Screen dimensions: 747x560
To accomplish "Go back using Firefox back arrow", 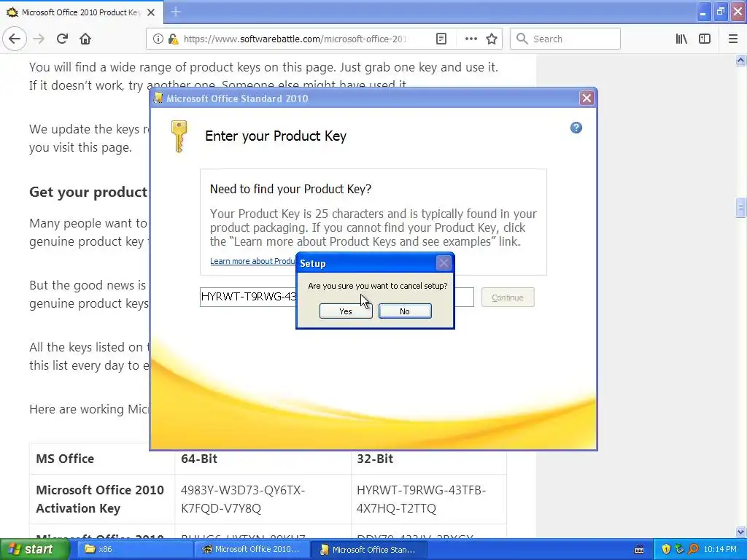I will pyautogui.click(x=15, y=39).
